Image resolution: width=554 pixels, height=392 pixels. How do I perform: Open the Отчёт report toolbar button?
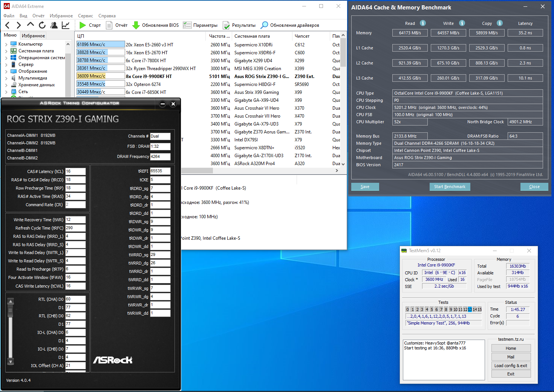117,25
